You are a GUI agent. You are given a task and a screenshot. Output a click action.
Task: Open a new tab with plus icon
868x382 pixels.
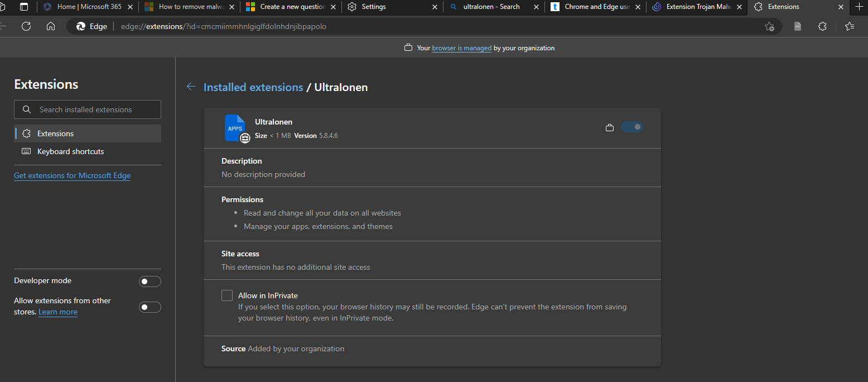pos(859,7)
